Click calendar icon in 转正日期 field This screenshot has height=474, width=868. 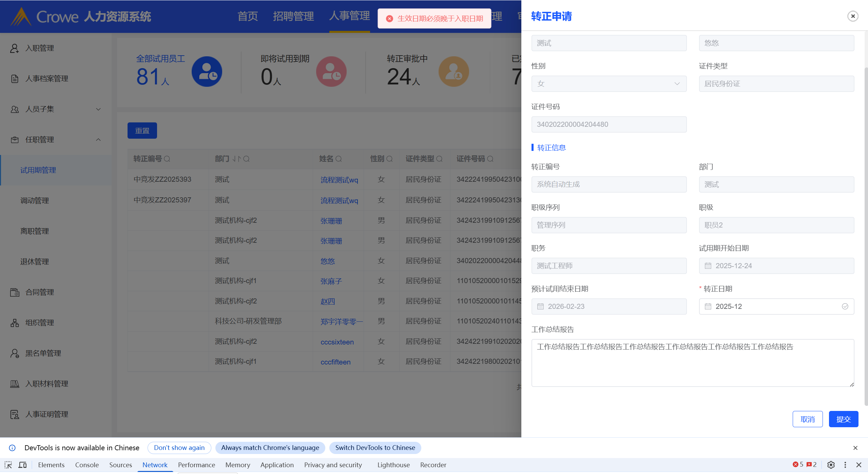click(x=708, y=307)
